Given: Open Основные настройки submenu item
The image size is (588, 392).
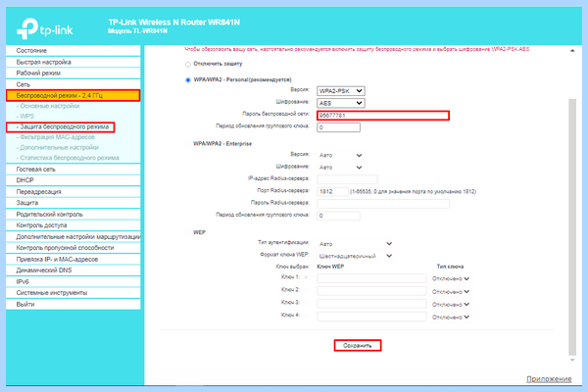Looking at the screenshot, I should [50, 106].
